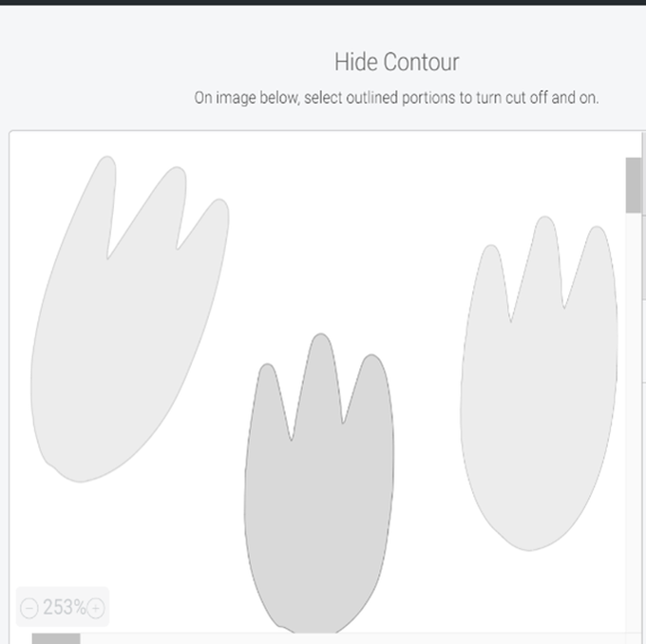
Task: Click the horizontal scrollbar track right of thumb
Action: pyautogui.click(x=332, y=638)
